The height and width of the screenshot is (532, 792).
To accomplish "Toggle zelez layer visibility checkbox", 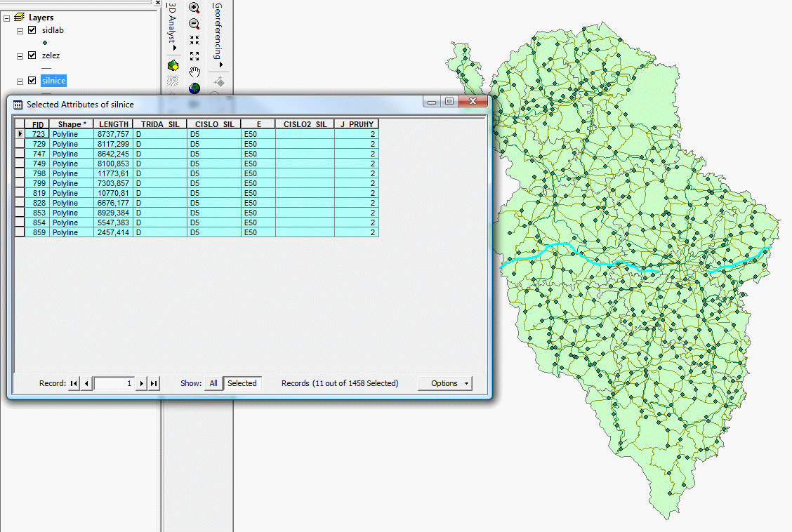I will coord(32,55).
